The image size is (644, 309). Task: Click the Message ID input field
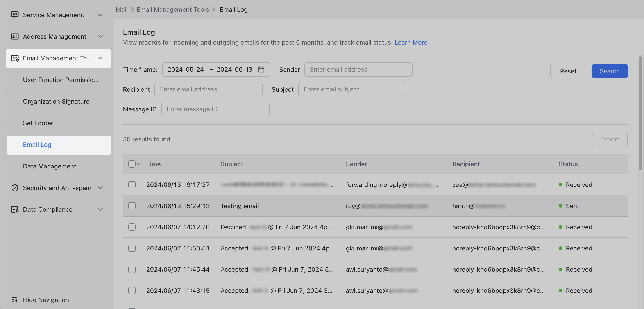point(215,109)
